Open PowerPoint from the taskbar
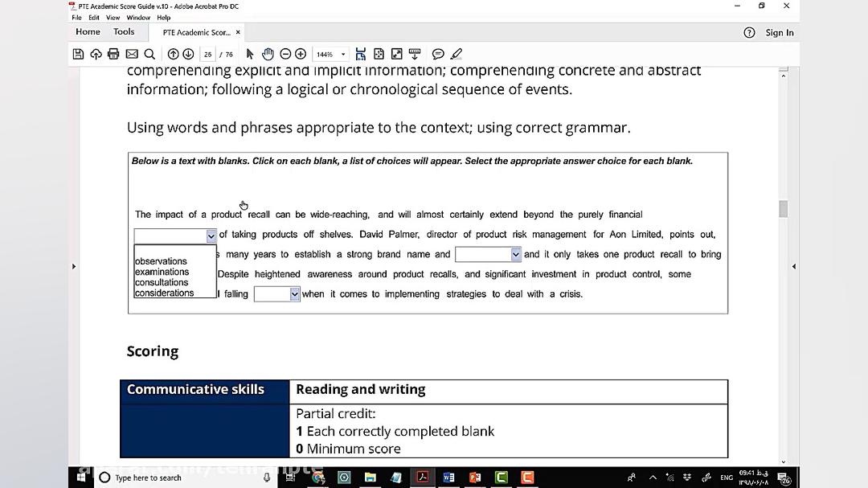The height and width of the screenshot is (488, 868). pos(475,478)
